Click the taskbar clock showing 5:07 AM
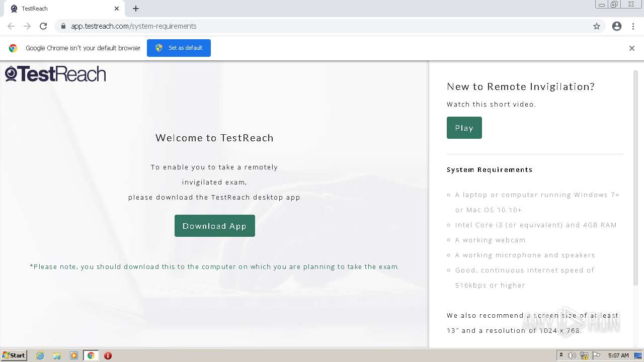 point(618,355)
